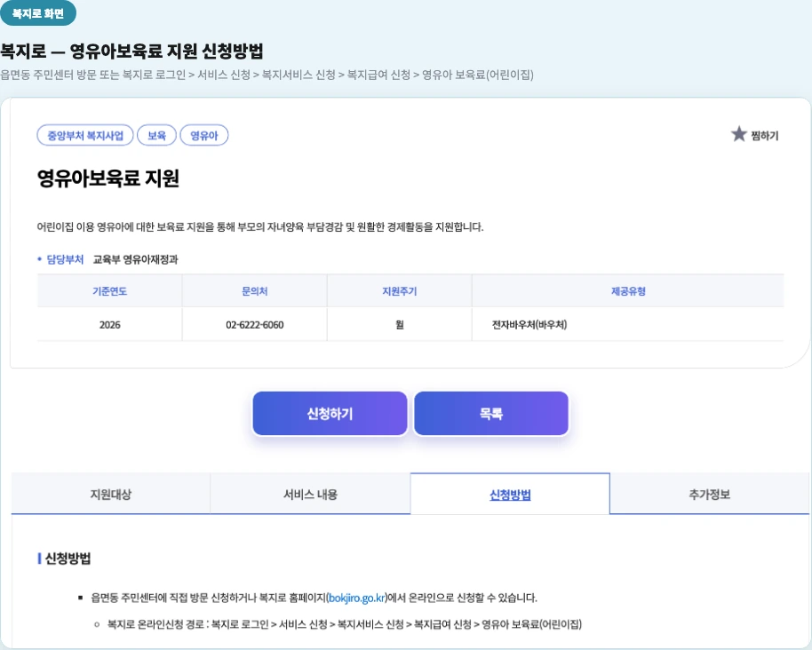Image resolution: width=812 pixels, height=650 pixels.
Task: Click 교육부 영유아재정과 text
Action: coord(136,259)
